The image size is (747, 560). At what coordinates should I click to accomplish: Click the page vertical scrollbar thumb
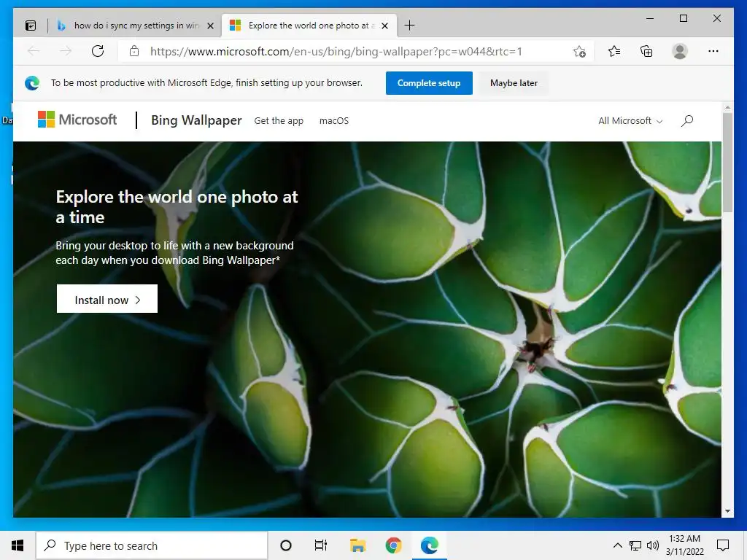tap(727, 162)
